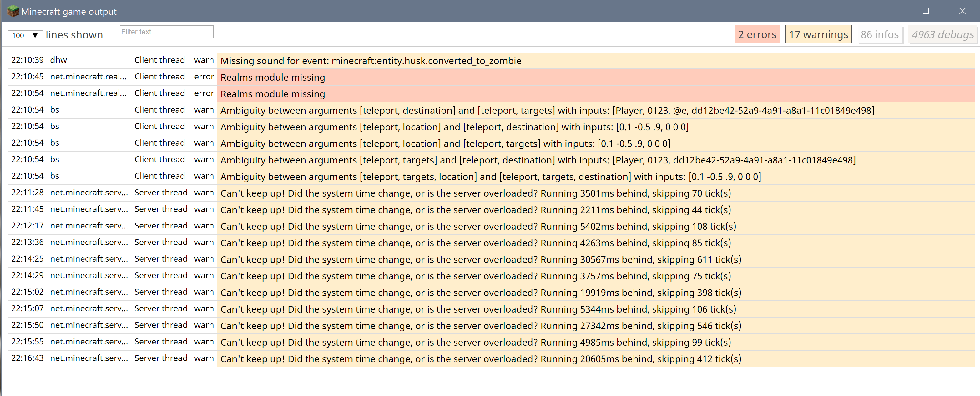
Task: Close the Minecraft game output window
Action: [962, 11]
